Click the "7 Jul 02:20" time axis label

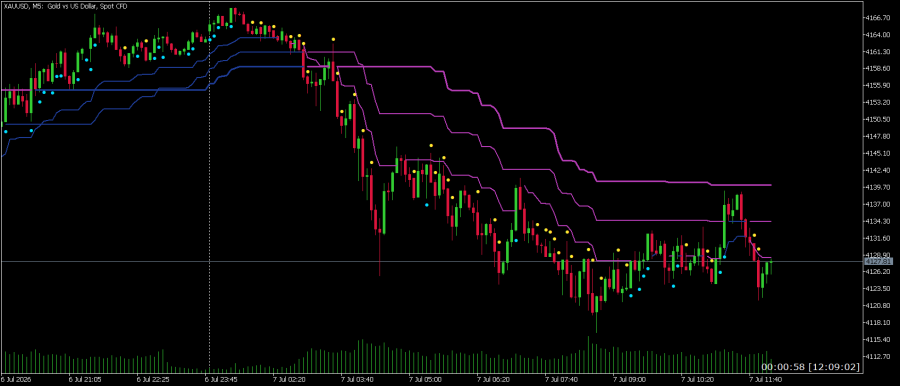(289, 380)
